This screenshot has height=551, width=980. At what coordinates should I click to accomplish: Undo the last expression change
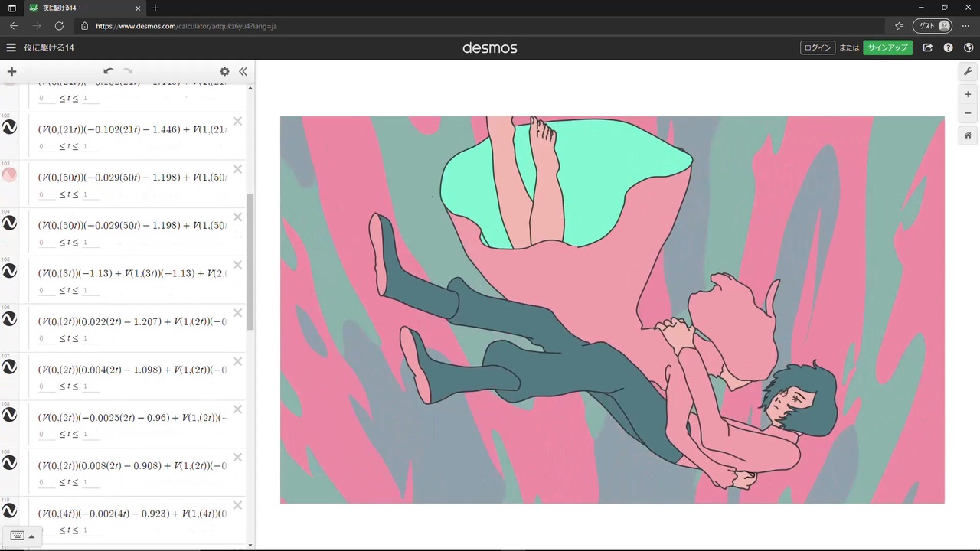108,71
